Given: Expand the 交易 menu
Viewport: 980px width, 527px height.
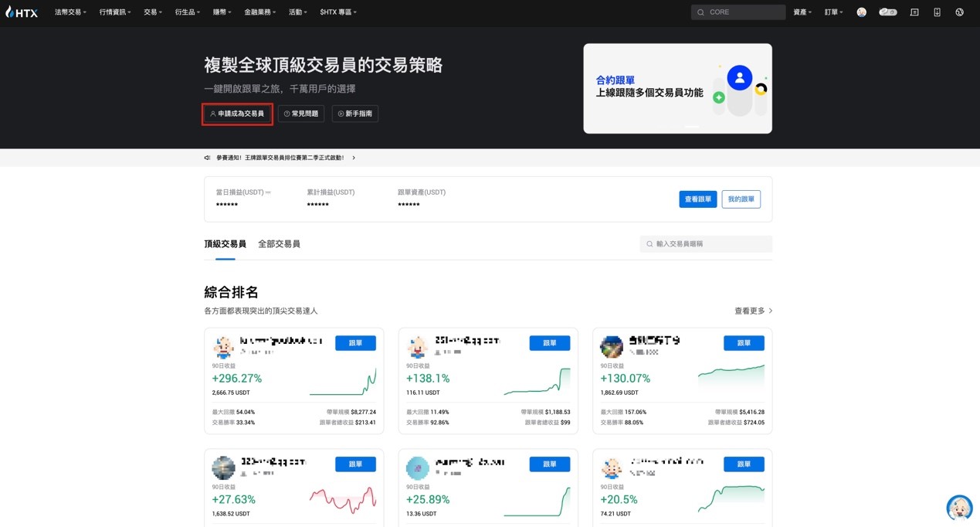Looking at the screenshot, I should 153,12.
